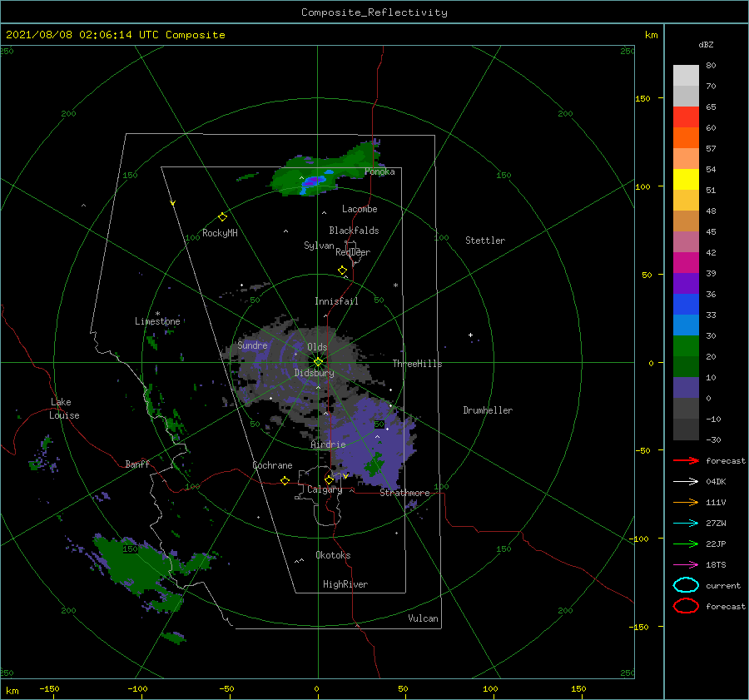Click the cyan 27ZW arrow icon

pyautogui.click(x=686, y=524)
